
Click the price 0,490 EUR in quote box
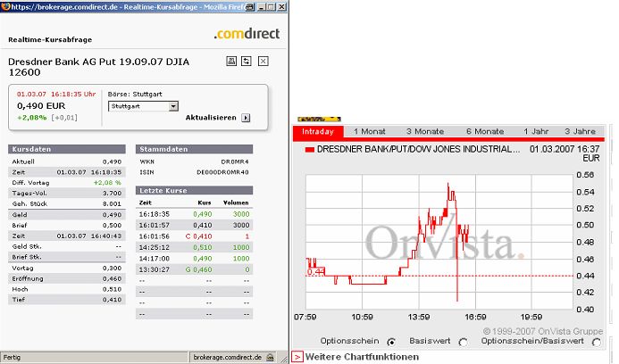pyautogui.click(x=41, y=105)
